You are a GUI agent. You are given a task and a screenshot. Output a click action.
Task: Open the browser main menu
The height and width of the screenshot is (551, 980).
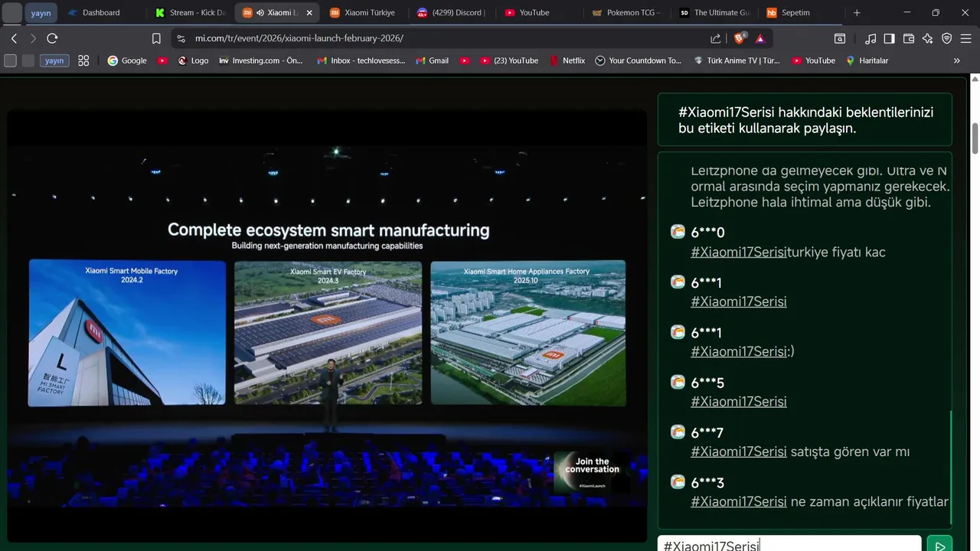(965, 38)
